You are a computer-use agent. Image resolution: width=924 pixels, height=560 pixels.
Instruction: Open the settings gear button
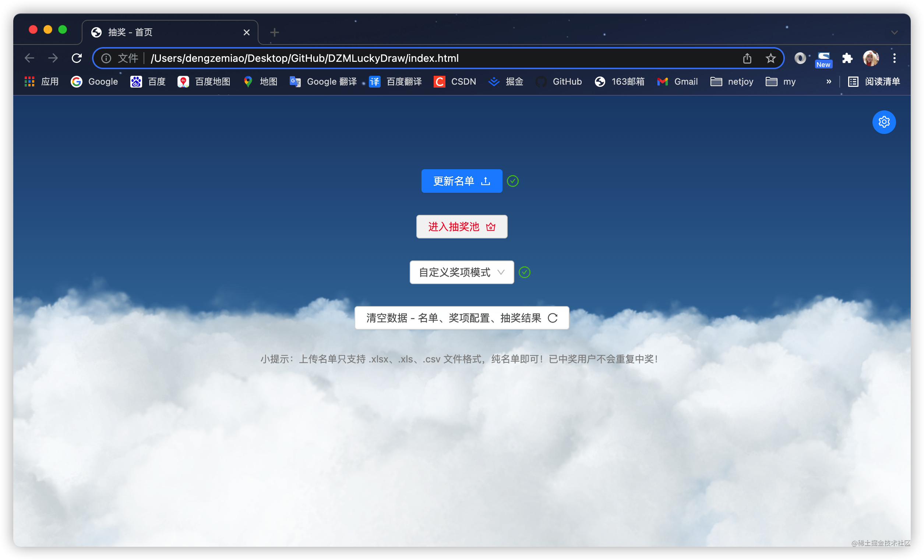884,122
